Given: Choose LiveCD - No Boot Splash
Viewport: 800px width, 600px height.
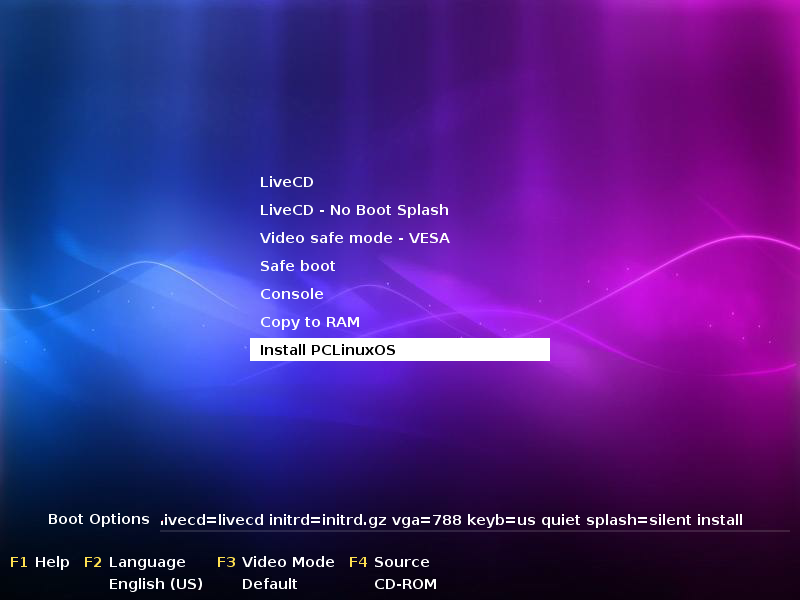Looking at the screenshot, I should click(x=354, y=210).
